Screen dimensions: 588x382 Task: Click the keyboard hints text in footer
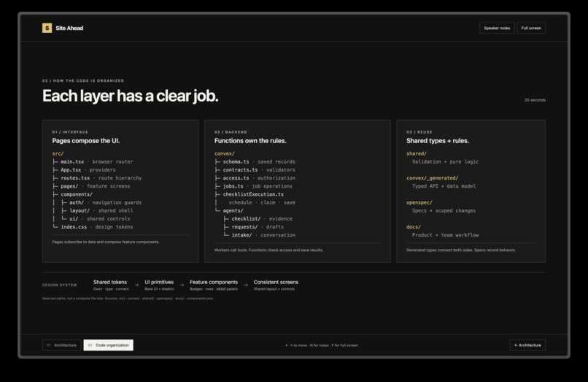click(x=322, y=345)
